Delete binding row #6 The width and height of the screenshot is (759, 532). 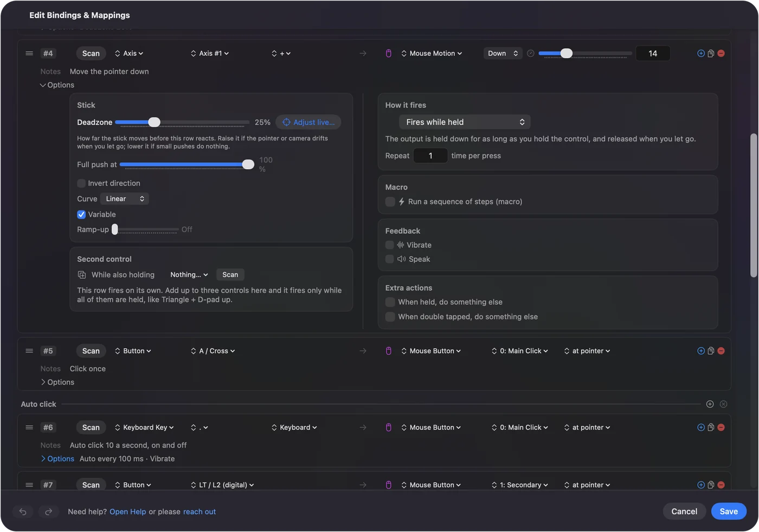point(721,427)
